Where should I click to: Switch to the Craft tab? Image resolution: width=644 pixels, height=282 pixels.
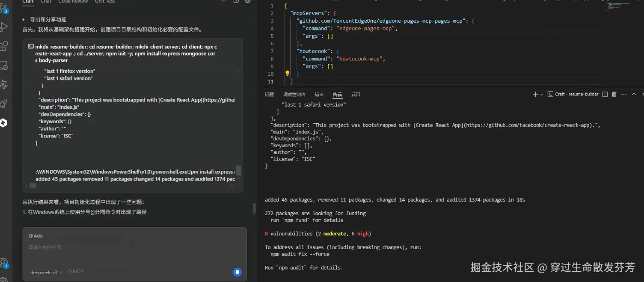click(x=28, y=2)
